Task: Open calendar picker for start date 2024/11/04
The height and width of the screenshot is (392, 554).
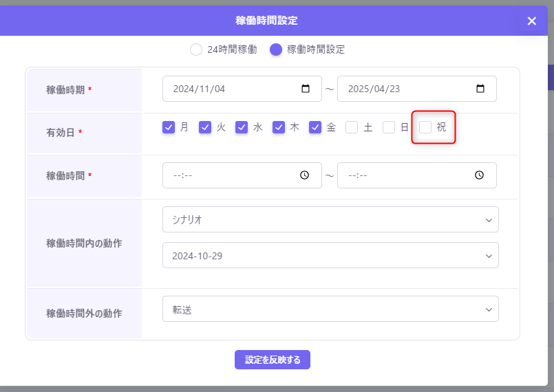Action: pyautogui.click(x=306, y=89)
